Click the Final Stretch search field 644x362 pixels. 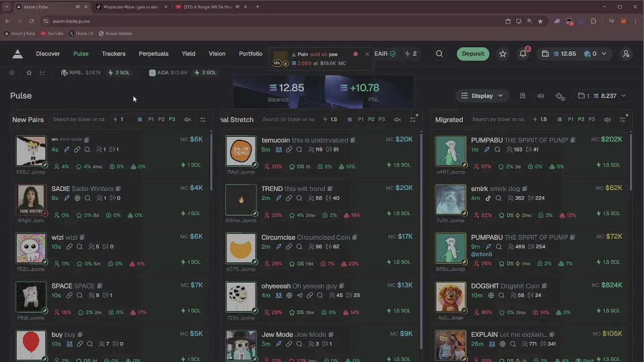pos(288,120)
